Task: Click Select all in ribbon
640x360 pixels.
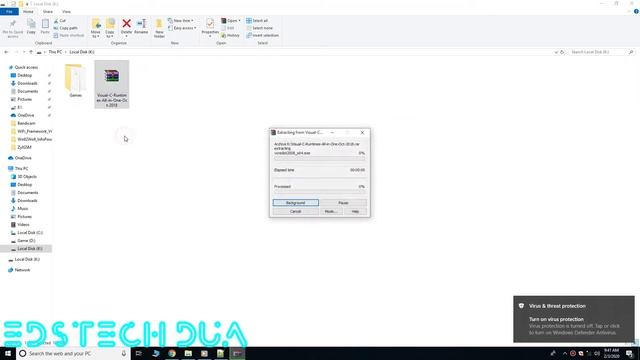Action: coord(257,20)
